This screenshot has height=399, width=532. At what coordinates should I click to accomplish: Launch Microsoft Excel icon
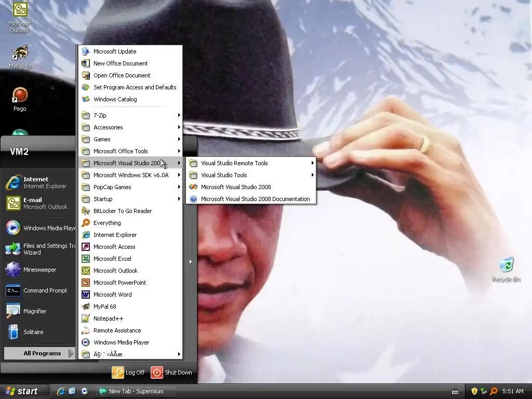tap(86, 259)
